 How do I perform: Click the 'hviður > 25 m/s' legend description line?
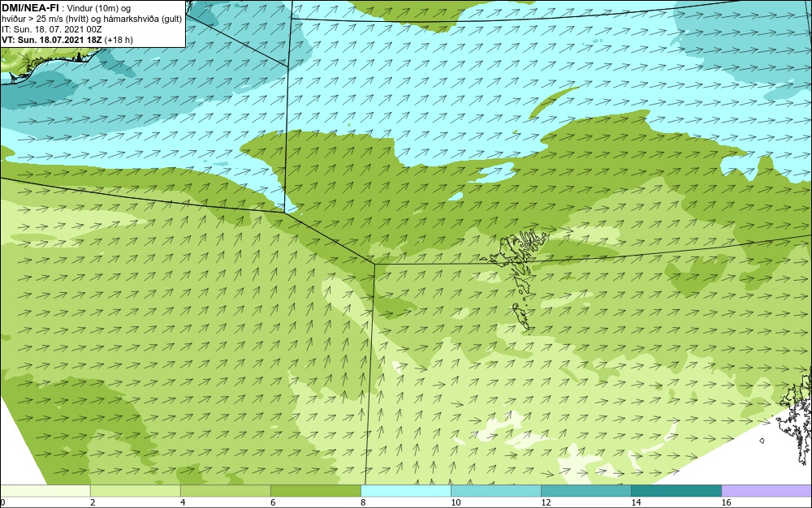click(x=92, y=19)
